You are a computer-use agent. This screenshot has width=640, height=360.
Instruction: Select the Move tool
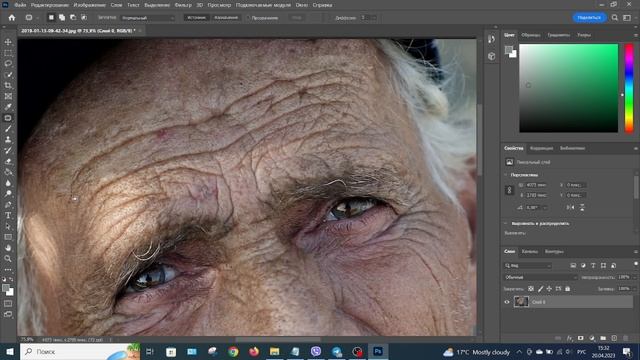click(x=8, y=42)
